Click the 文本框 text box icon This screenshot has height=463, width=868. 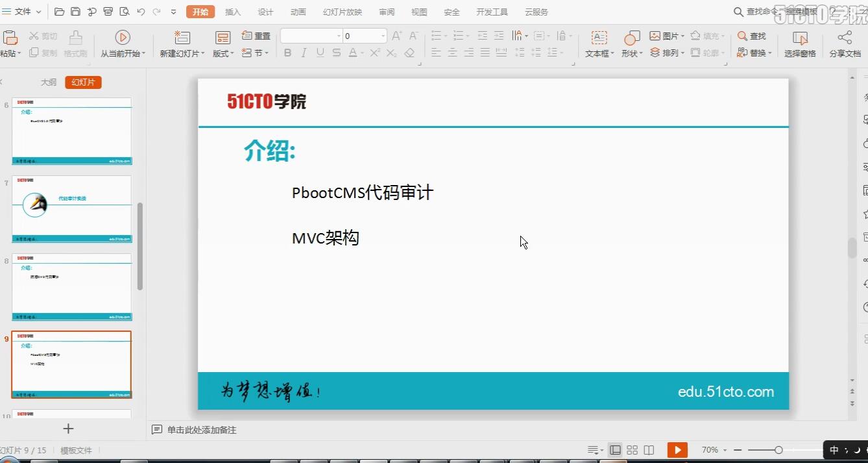pos(599,37)
